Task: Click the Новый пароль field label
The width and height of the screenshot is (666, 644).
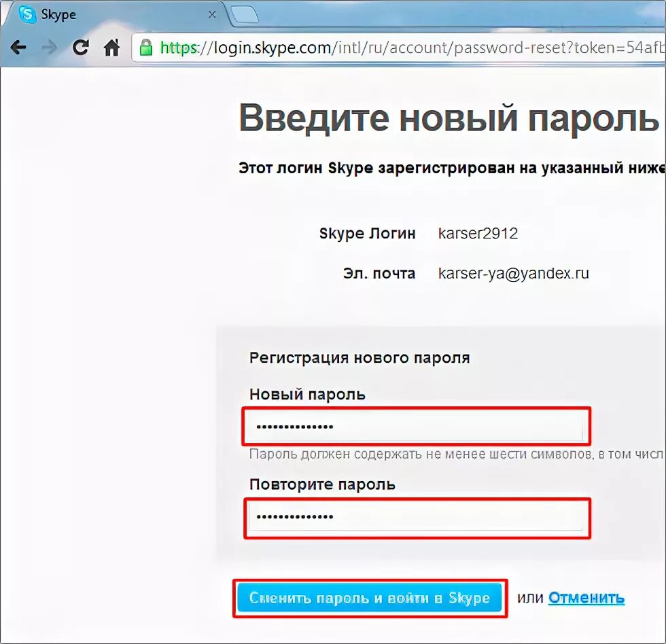Action: 307,395
